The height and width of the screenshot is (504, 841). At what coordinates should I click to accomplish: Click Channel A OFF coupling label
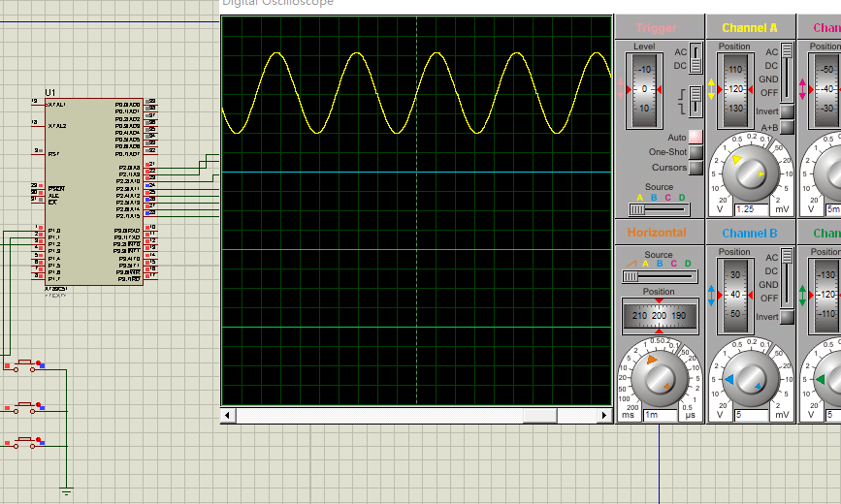tap(769, 93)
